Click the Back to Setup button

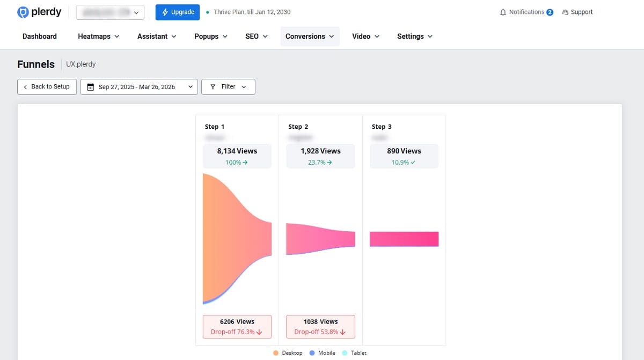click(47, 86)
